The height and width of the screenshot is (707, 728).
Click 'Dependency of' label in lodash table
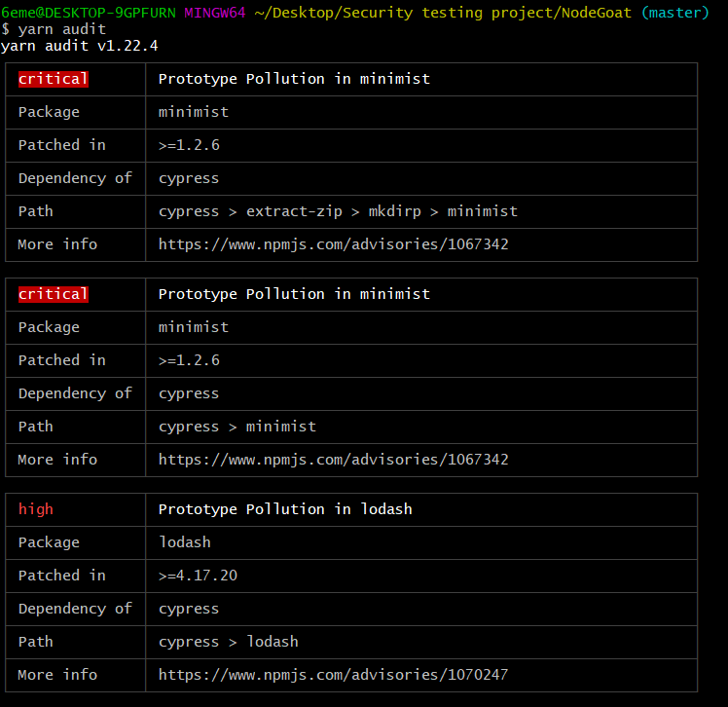[75, 609]
